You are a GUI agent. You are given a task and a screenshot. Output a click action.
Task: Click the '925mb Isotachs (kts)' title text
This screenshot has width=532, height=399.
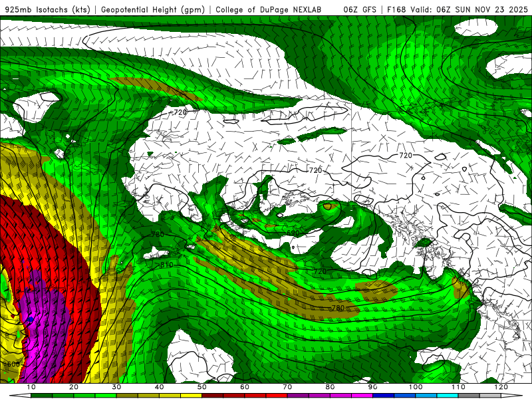point(47,9)
